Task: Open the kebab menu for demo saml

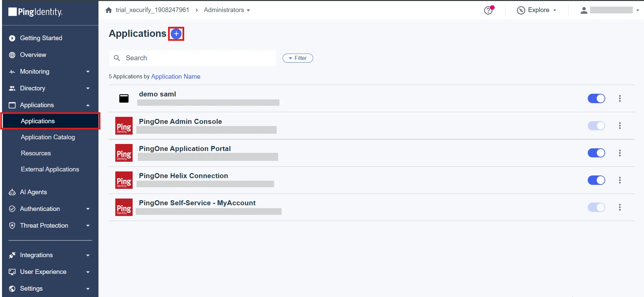Action: [620, 98]
